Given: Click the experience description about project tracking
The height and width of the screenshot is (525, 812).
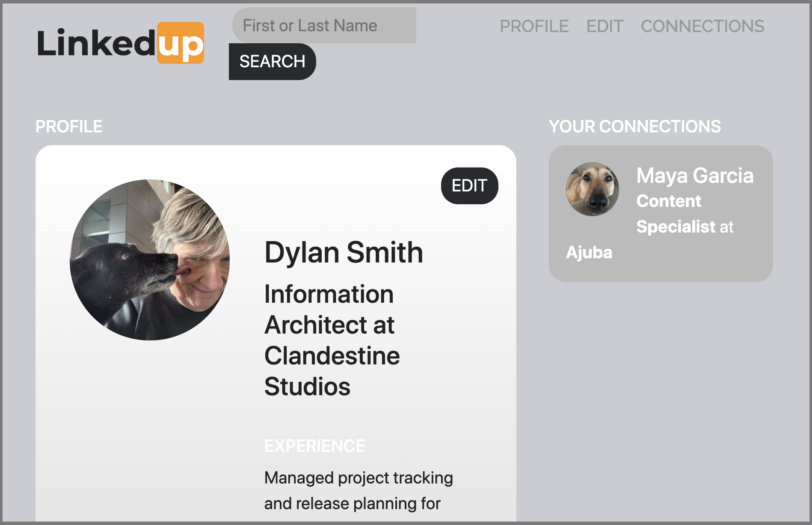Looking at the screenshot, I should 359,490.
